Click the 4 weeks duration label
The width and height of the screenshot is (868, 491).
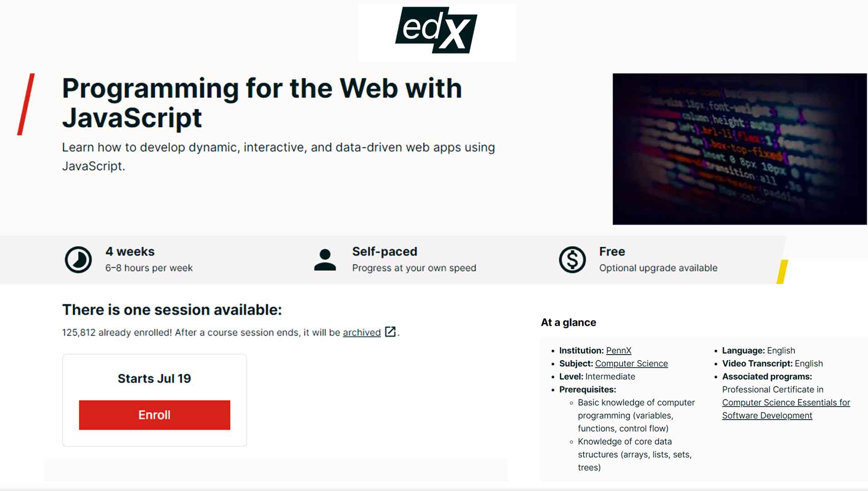click(130, 251)
